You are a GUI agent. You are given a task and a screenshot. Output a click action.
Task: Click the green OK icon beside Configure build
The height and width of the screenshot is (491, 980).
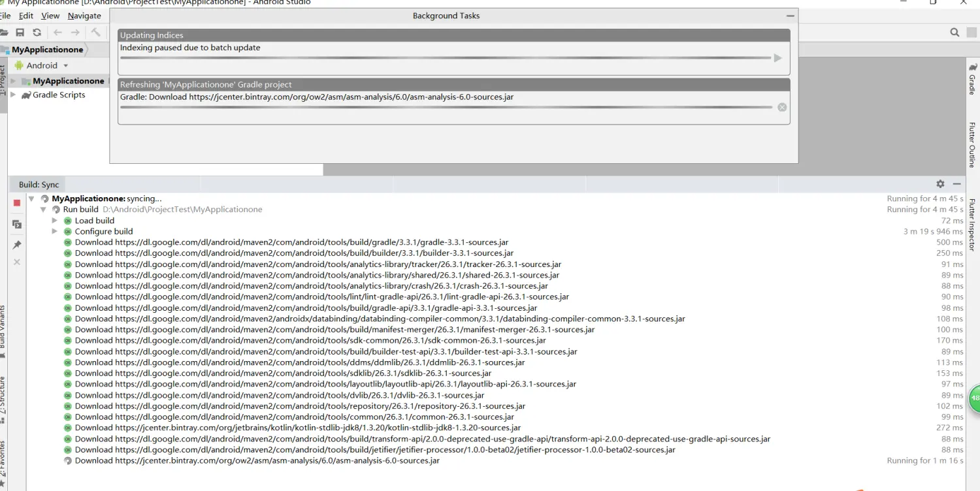[x=68, y=231]
